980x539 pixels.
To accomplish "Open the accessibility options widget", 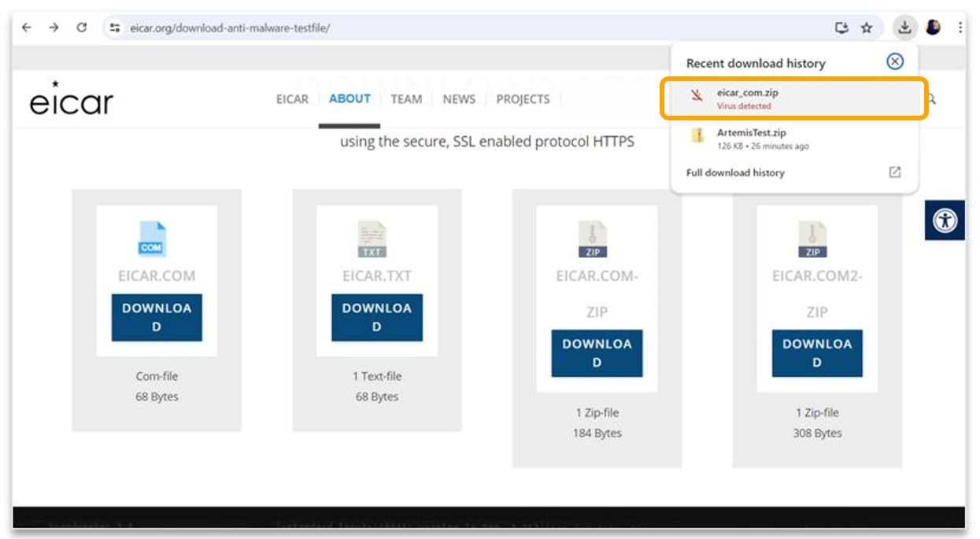I will click(x=945, y=220).
